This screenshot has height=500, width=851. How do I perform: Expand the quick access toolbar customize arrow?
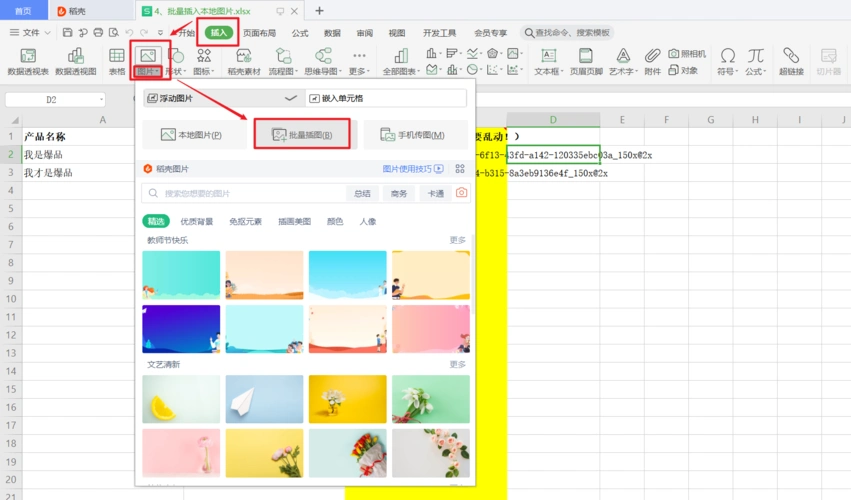point(160,33)
